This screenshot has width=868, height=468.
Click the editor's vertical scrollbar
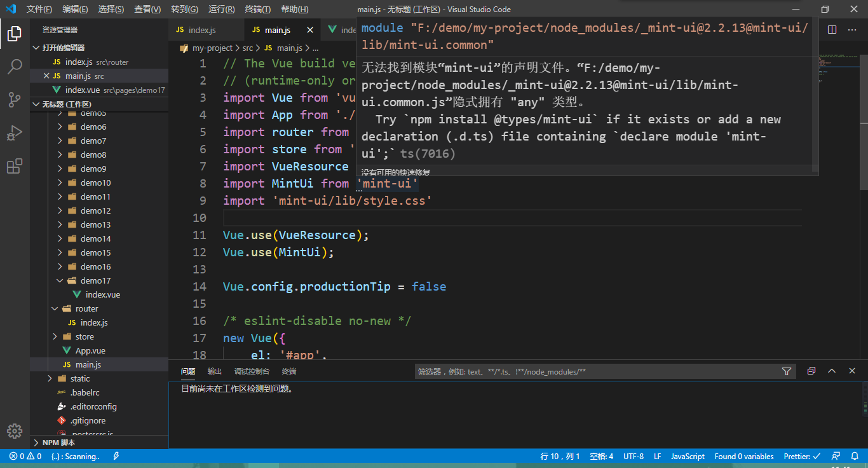864,127
